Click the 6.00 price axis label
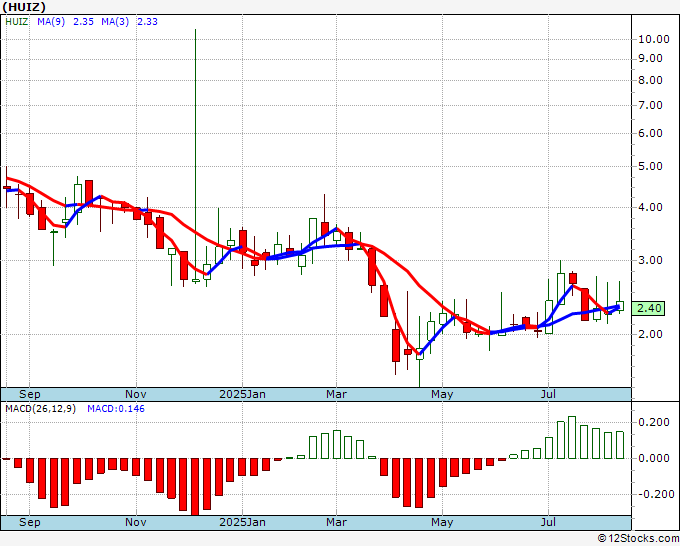The image size is (680, 546). pyautogui.click(x=651, y=134)
